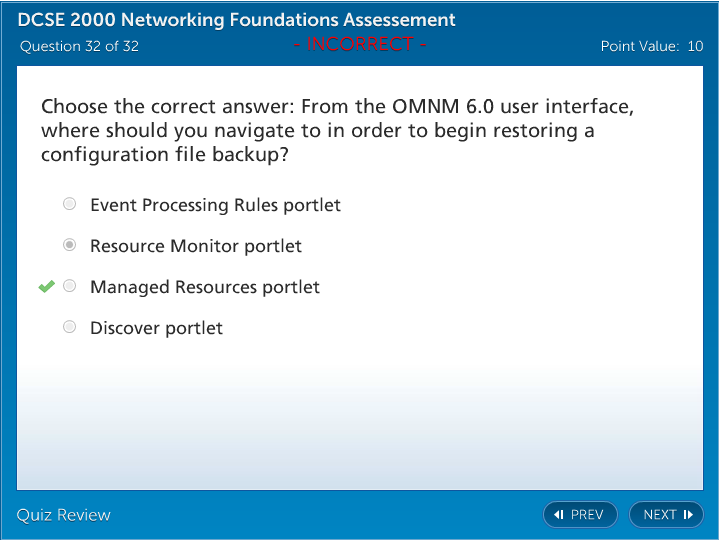Select the Discover portlet radio button
The width and height of the screenshot is (719, 540).
(x=70, y=327)
